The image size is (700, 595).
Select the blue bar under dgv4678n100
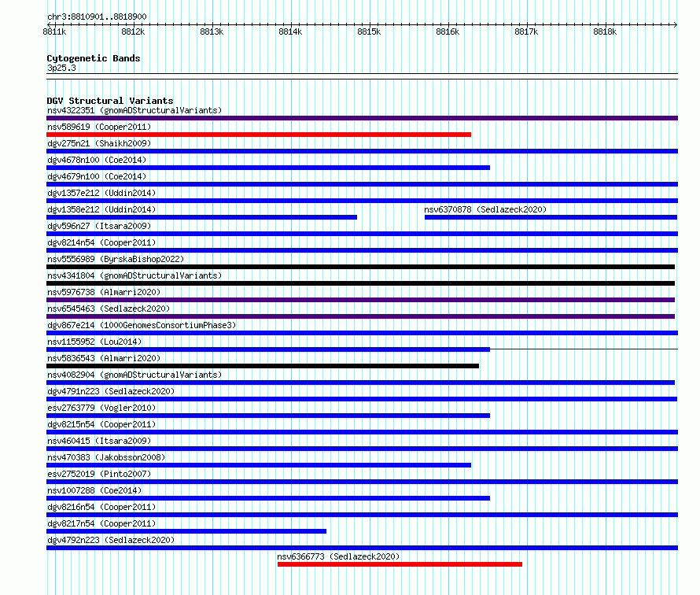268,168
